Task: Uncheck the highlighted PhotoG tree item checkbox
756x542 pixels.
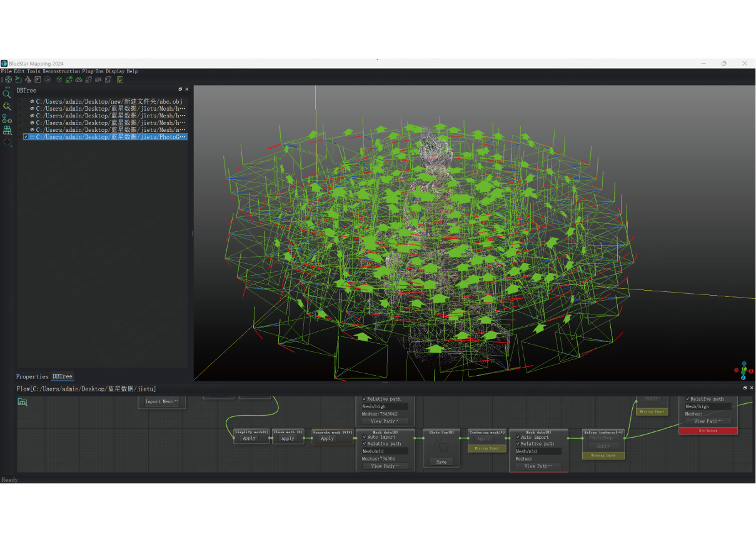Action: tap(26, 136)
